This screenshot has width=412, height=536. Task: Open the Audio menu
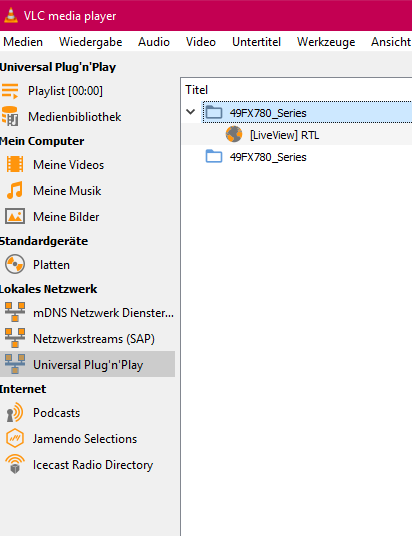click(x=154, y=42)
